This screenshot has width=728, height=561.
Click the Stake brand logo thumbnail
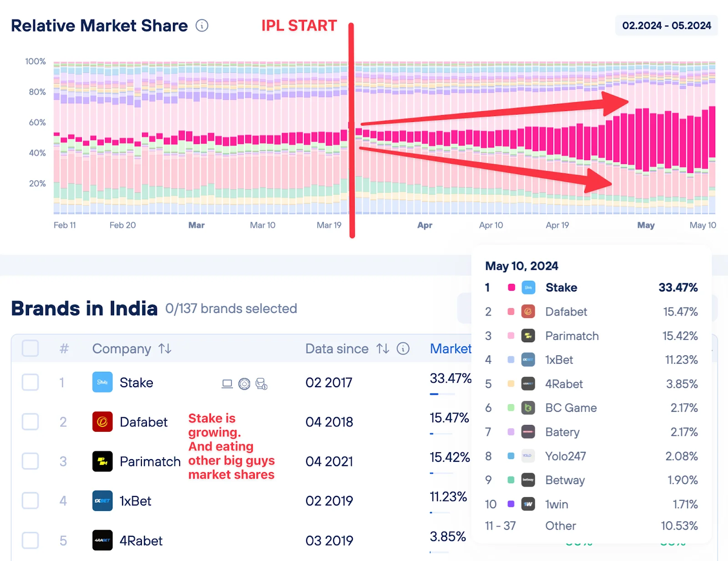click(x=102, y=382)
